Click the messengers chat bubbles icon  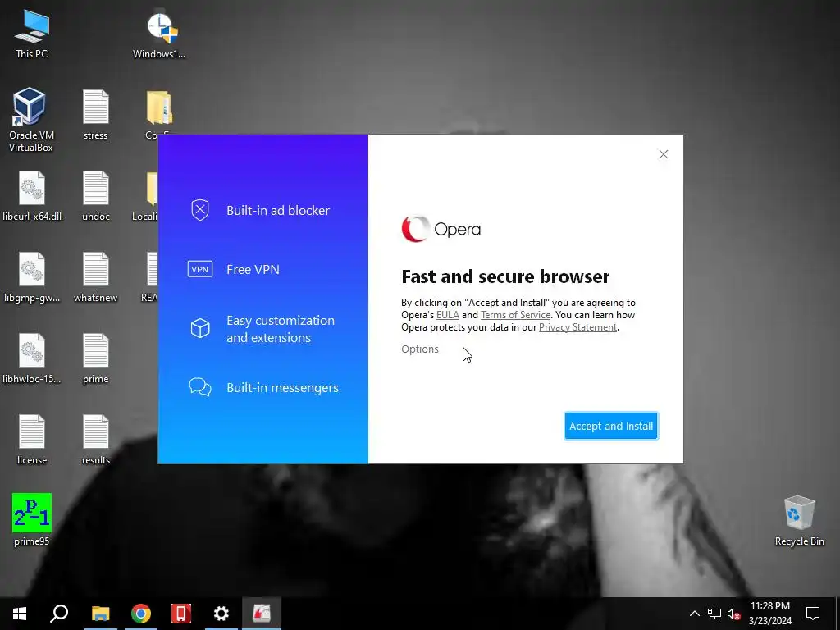click(200, 387)
